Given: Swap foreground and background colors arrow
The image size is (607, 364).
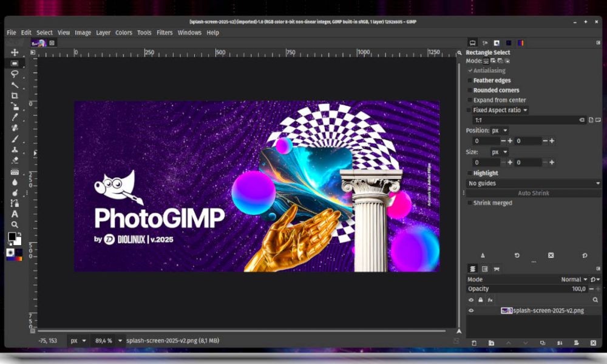Looking at the screenshot, I should (x=19, y=234).
